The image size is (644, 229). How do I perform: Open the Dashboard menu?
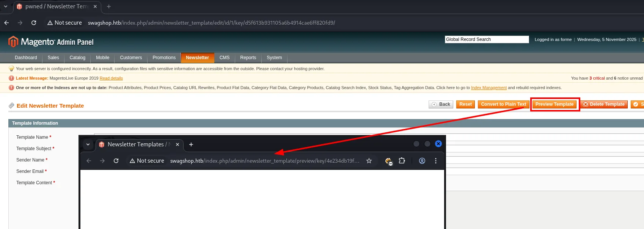(26, 58)
